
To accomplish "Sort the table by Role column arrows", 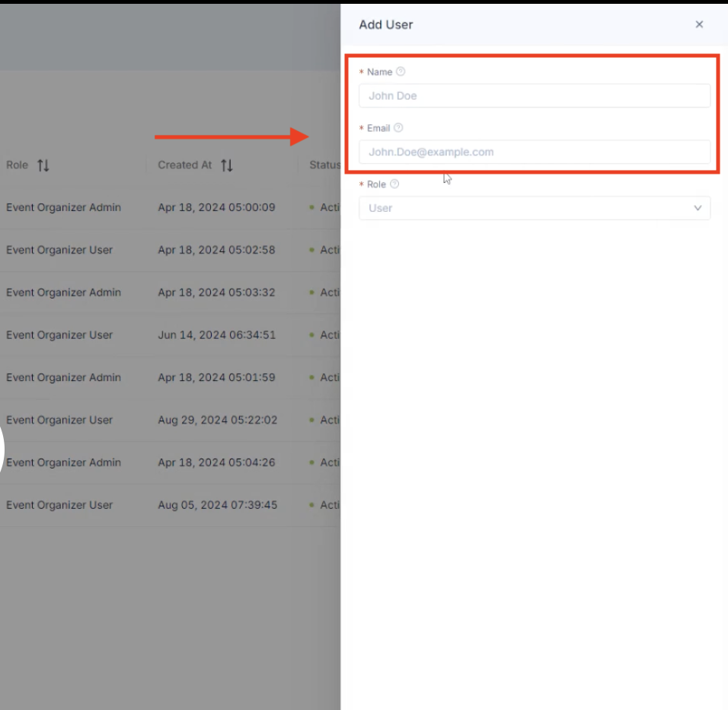I will pos(43,165).
